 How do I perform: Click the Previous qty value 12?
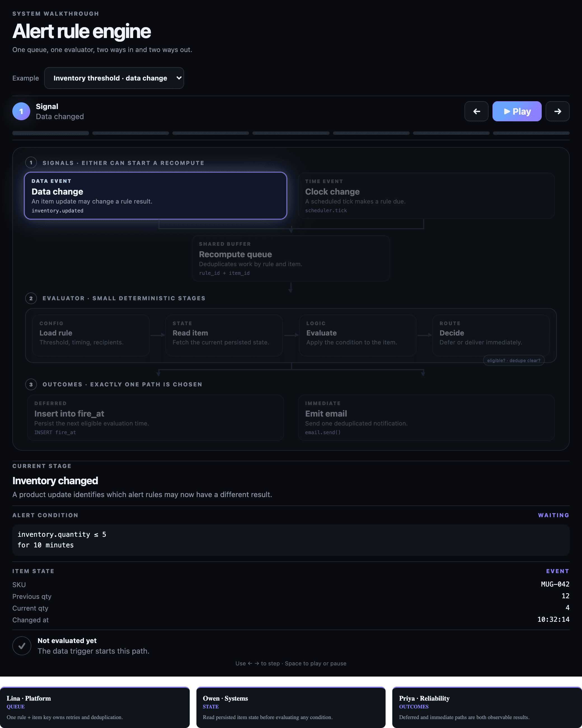[565, 596]
